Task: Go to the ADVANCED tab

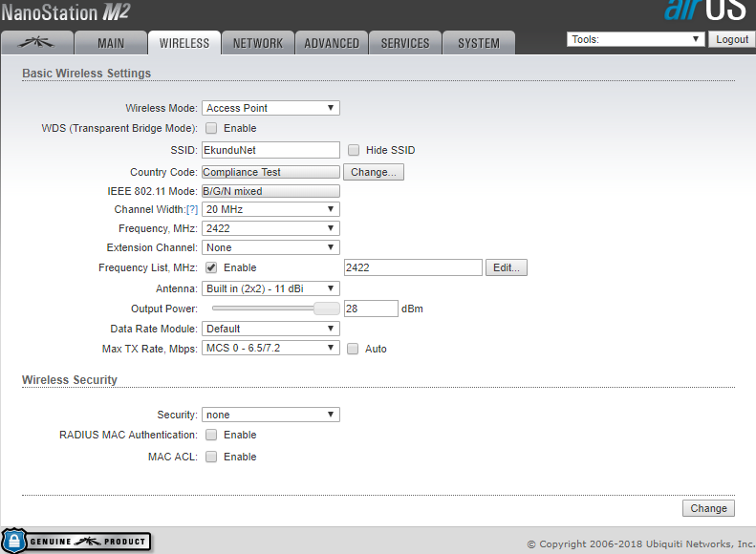Action: coord(332,43)
